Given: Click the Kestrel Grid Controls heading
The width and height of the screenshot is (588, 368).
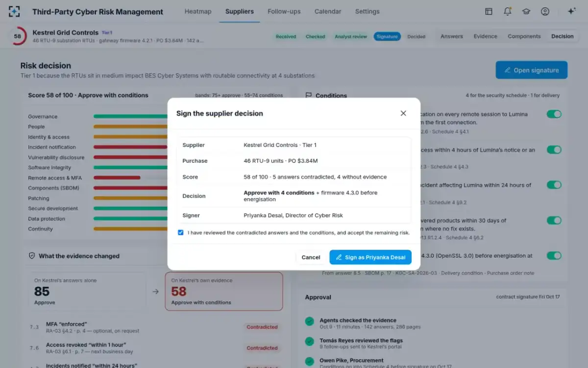Looking at the screenshot, I should point(66,32).
